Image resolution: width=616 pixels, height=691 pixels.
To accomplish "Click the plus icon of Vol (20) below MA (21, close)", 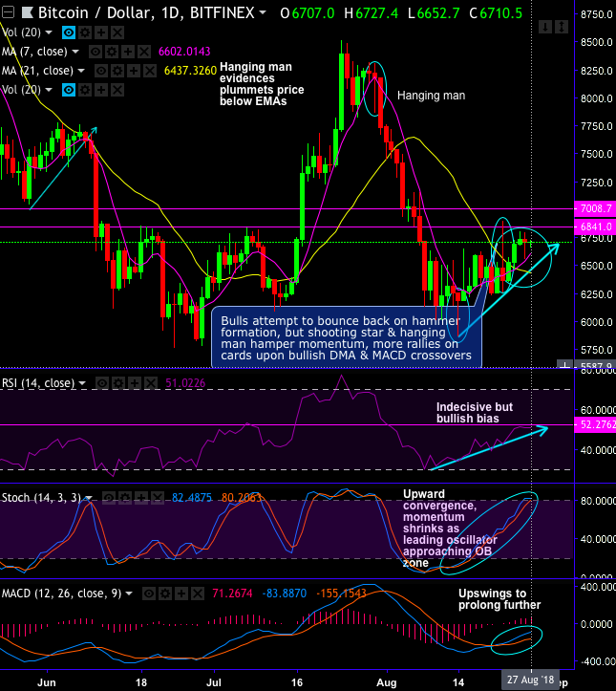I will tap(101, 90).
